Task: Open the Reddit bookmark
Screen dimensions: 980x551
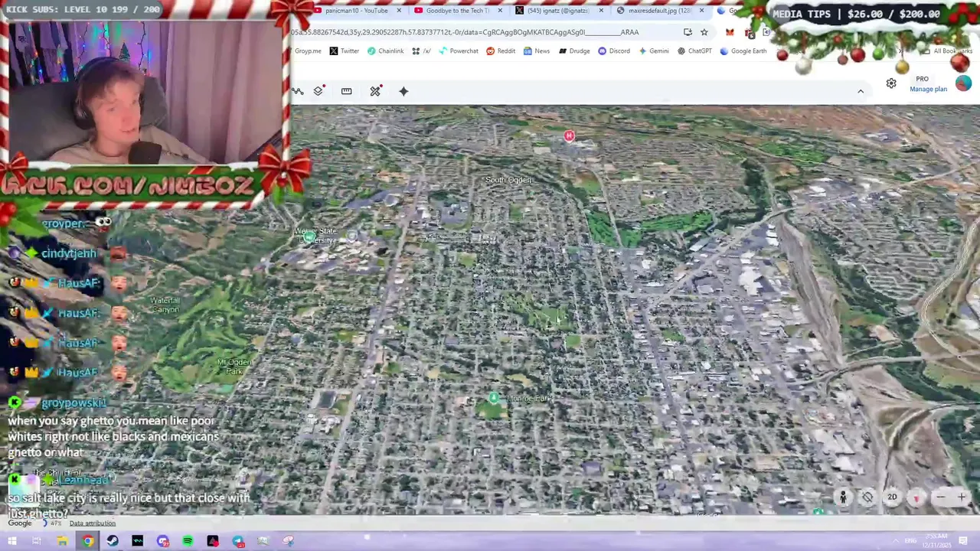Action: tap(501, 51)
